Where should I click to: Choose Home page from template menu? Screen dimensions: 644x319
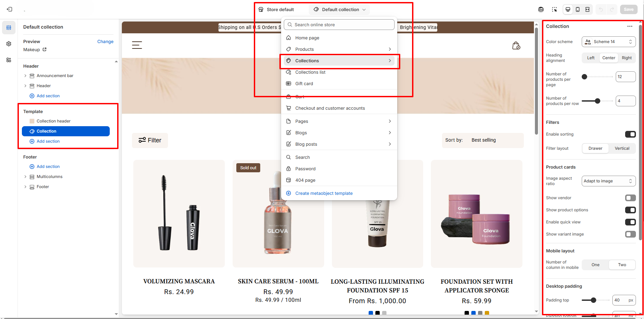point(307,38)
